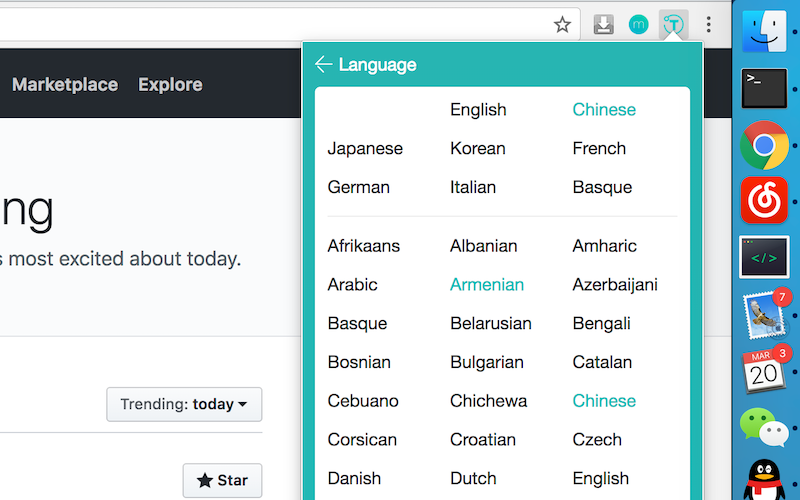The height and width of the screenshot is (500, 800).
Task: Select Japanese from the language list
Action: point(365,149)
